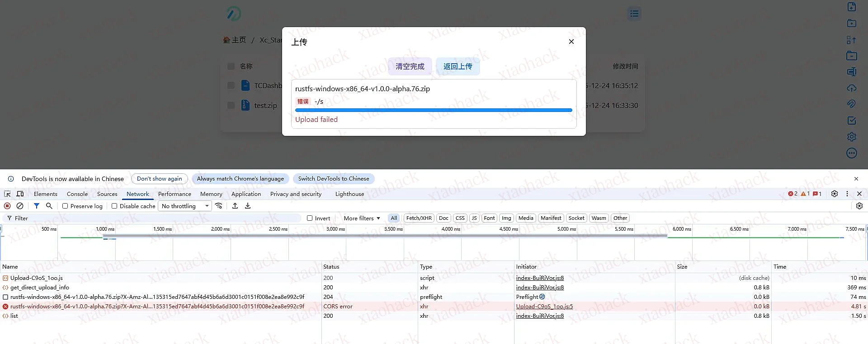Sort by the Status column header
The width and height of the screenshot is (868, 344).
[x=369, y=267]
